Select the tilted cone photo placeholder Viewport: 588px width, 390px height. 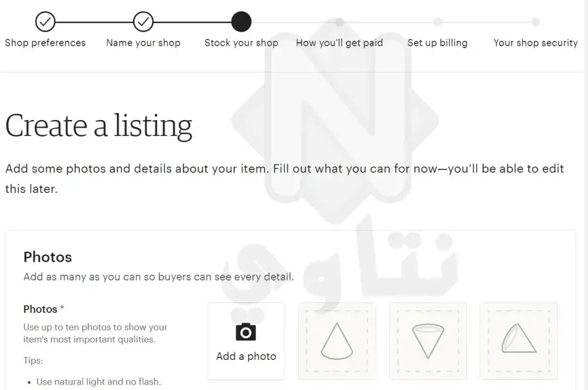click(x=519, y=341)
